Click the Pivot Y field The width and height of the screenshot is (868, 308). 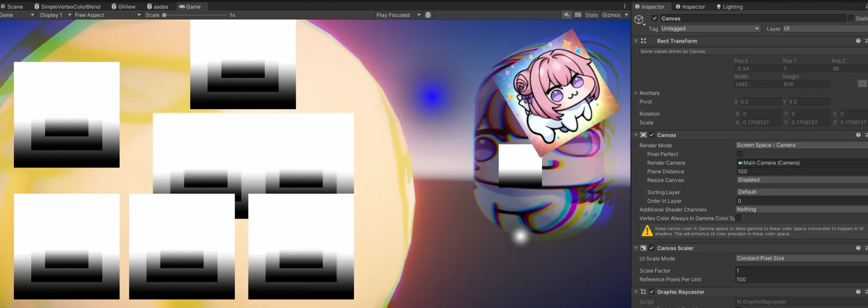point(809,102)
